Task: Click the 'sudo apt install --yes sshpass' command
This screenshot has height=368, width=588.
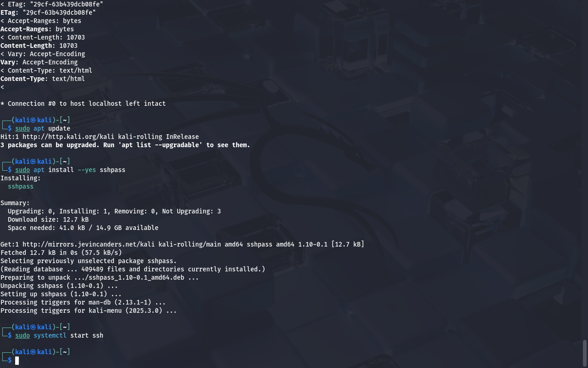Action: 70,170
